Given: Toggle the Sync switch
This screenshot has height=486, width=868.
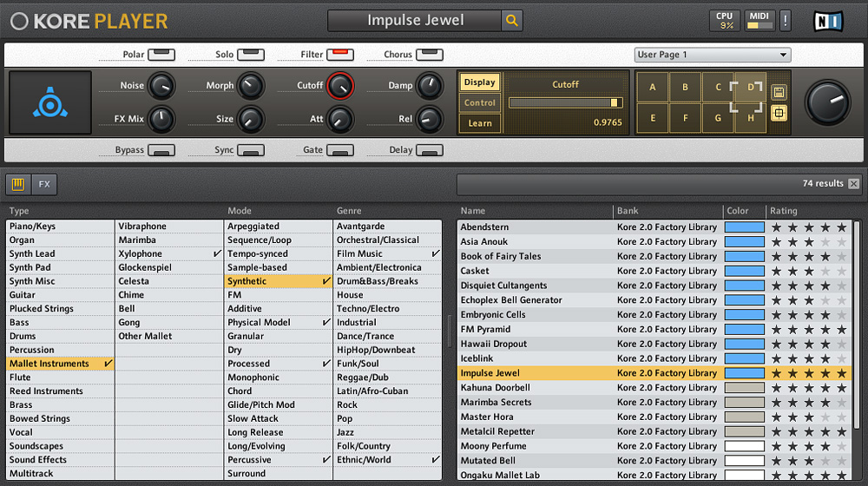Looking at the screenshot, I should click(251, 150).
